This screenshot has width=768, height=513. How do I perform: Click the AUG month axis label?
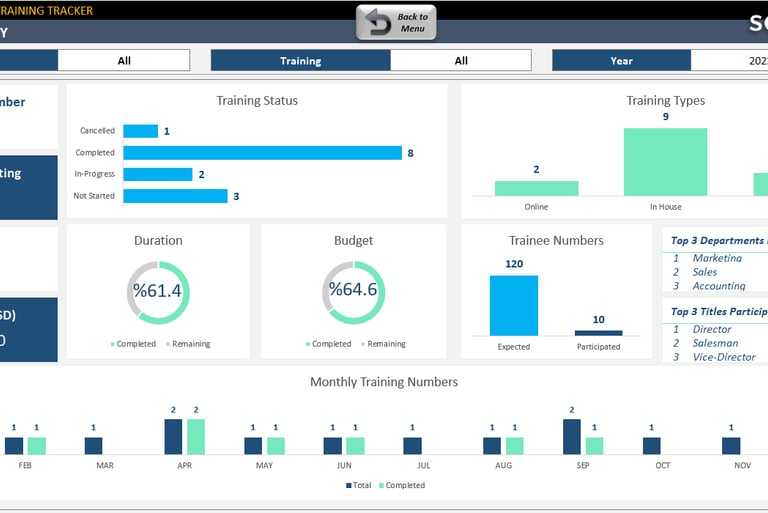point(504,465)
